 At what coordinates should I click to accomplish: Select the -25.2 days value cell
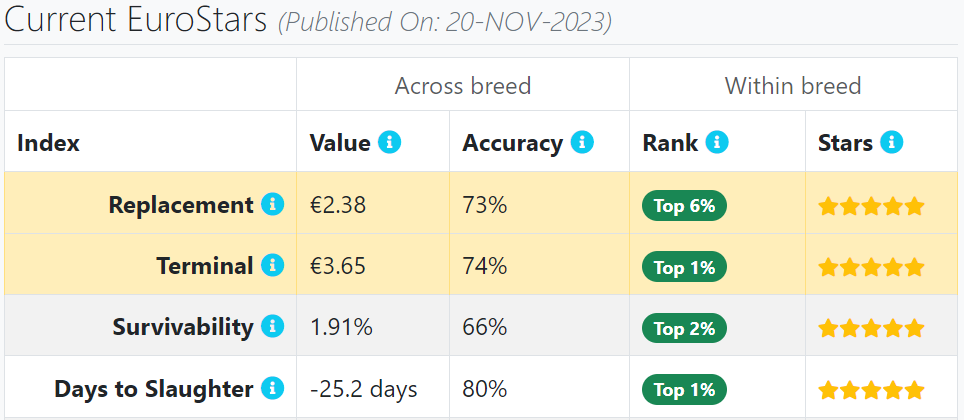373,387
